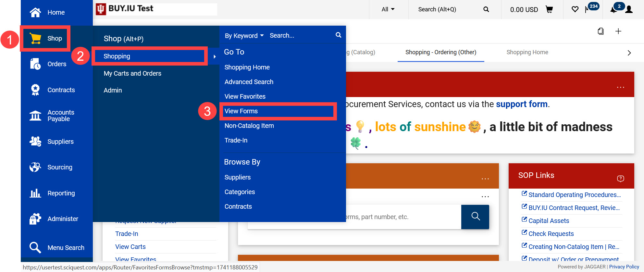Click the copy dashboard page icon
The height and width of the screenshot is (272, 644).
[x=601, y=31]
